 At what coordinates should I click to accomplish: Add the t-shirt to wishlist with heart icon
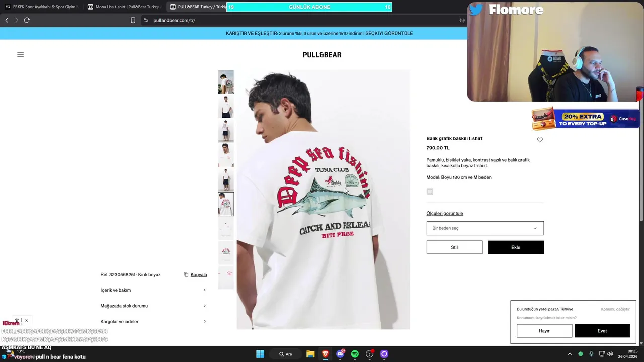coord(540,140)
